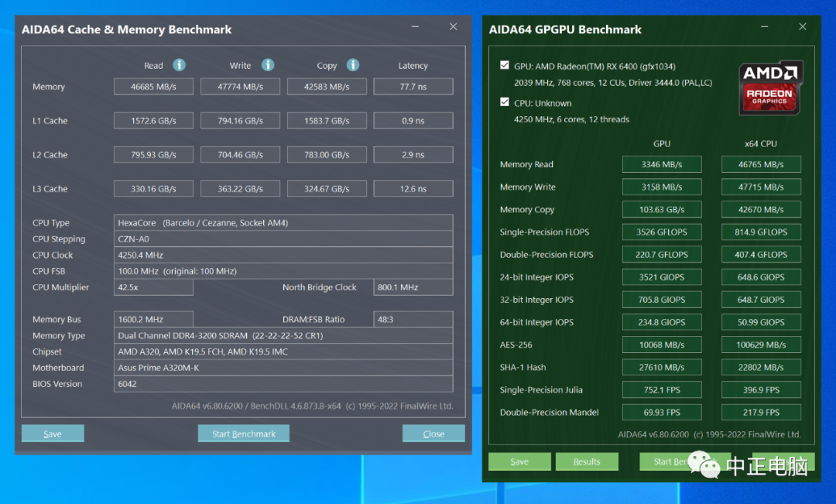Viewport: 836px width, 504px height.
Task: Click GPU Memory Read value 3346 MB/s
Action: click(x=662, y=164)
